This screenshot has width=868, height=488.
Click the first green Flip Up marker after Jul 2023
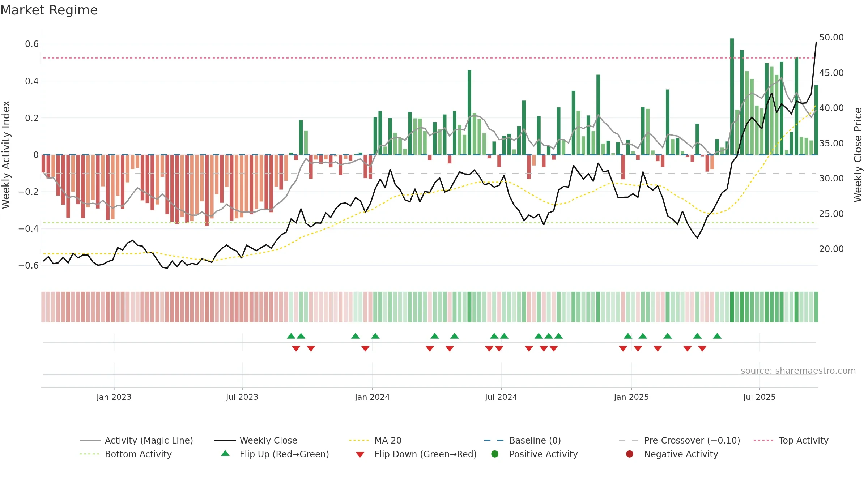tap(291, 336)
